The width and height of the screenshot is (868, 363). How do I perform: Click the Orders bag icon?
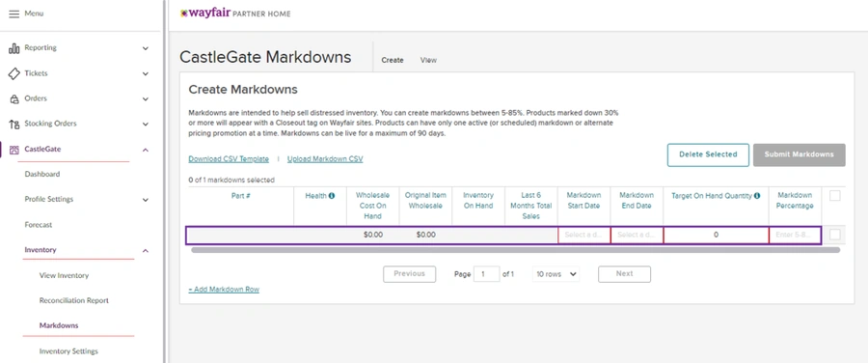[14, 99]
